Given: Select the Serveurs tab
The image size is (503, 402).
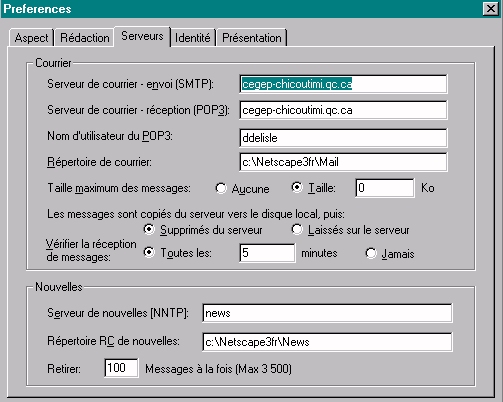Looking at the screenshot, I should (142, 36).
